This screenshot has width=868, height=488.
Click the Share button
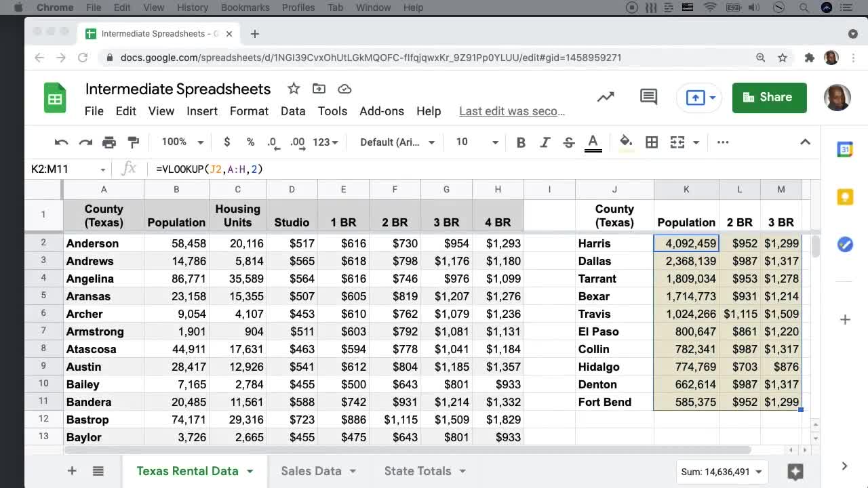coord(770,97)
